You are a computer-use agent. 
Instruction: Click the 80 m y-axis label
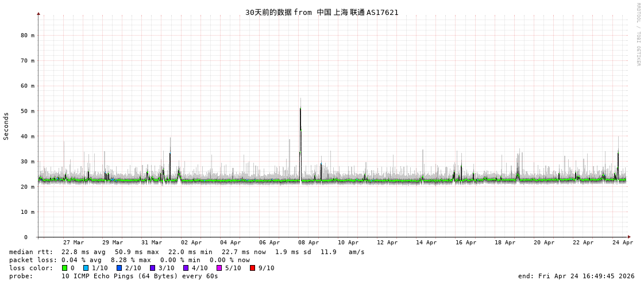(28, 35)
